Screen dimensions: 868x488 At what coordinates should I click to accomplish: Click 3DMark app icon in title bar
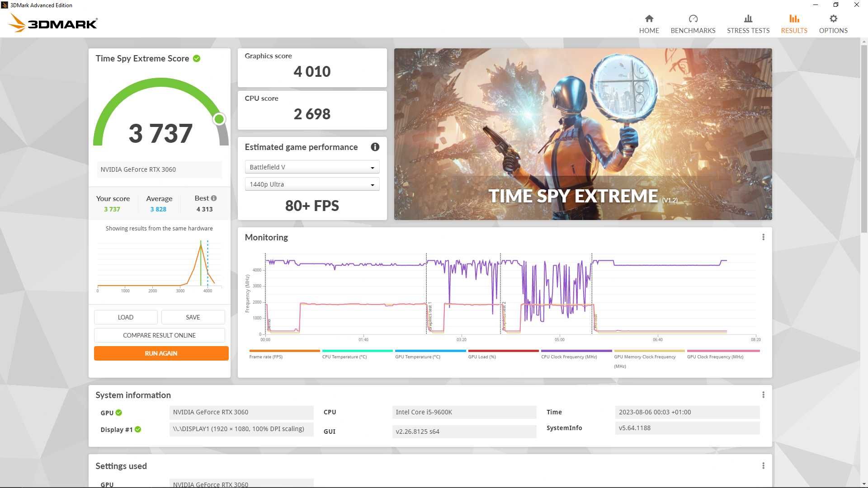point(5,5)
